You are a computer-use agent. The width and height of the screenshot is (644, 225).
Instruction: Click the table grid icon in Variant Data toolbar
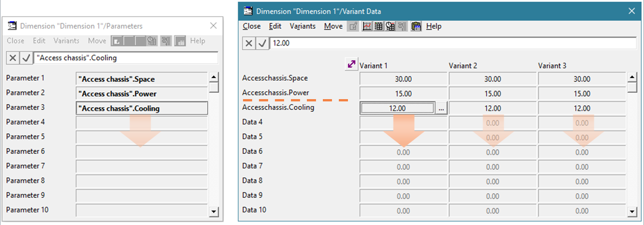379,26
